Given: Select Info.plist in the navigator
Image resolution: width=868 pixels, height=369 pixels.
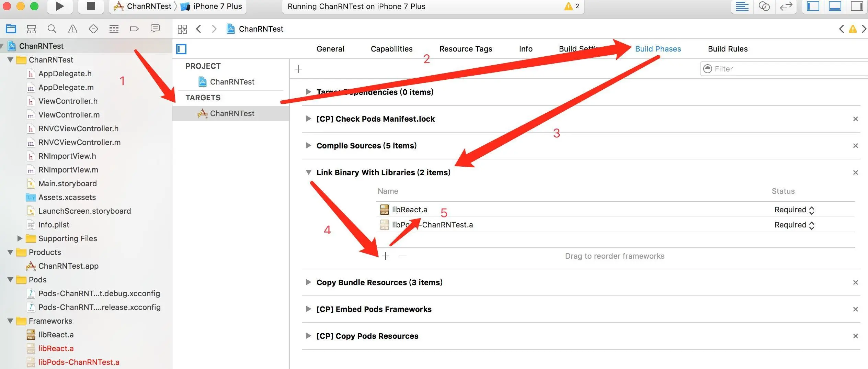Looking at the screenshot, I should pos(54,225).
